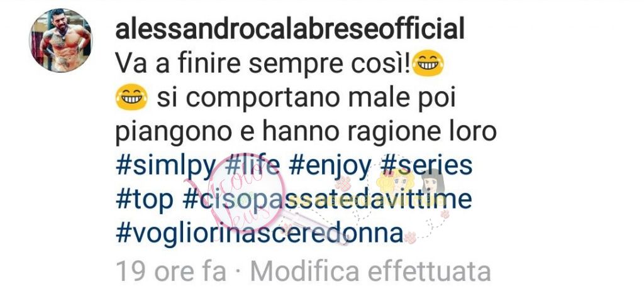Open the #life hashtag
Screen dimensions: 644x294
253,166
